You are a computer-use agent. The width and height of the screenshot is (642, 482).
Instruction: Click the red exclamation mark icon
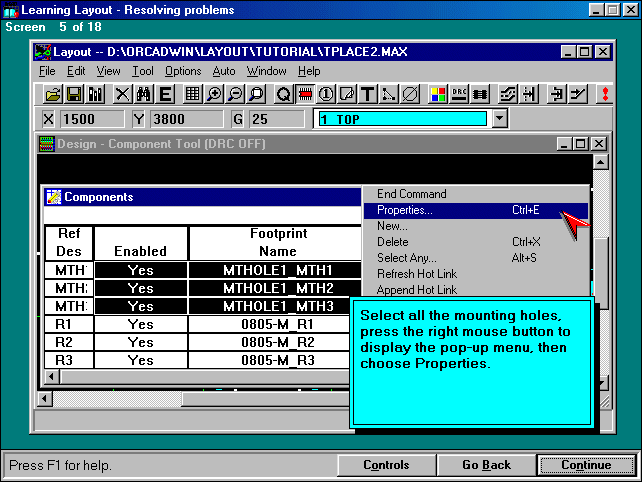click(603, 94)
